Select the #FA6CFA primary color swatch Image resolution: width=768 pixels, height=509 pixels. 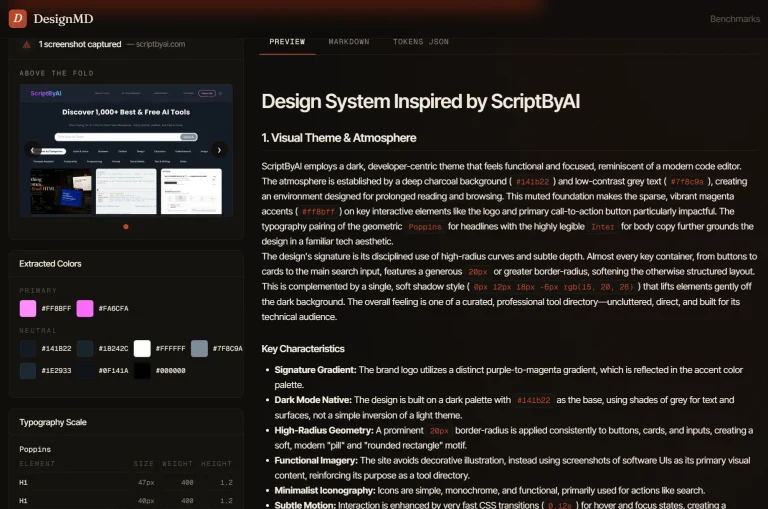click(x=85, y=309)
